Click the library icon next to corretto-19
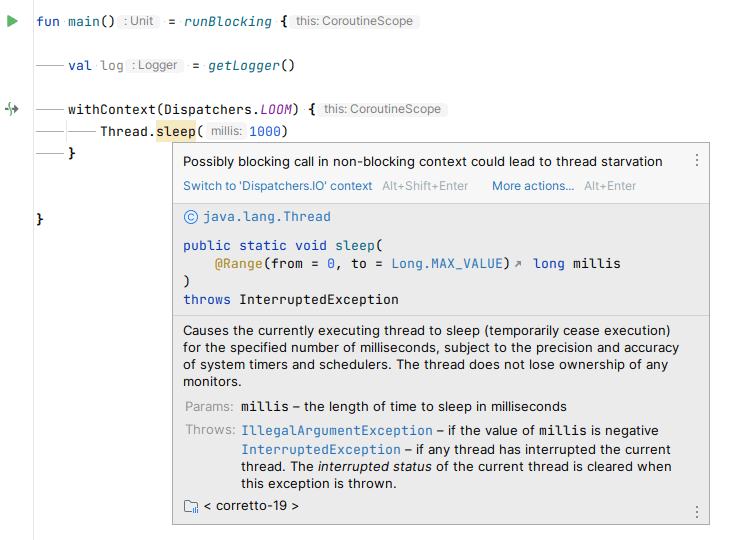 191,506
